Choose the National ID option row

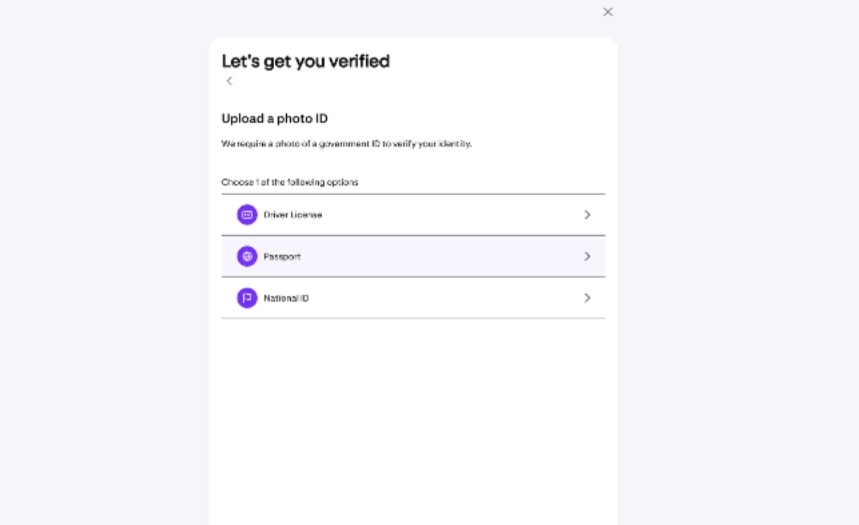click(x=413, y=298)
